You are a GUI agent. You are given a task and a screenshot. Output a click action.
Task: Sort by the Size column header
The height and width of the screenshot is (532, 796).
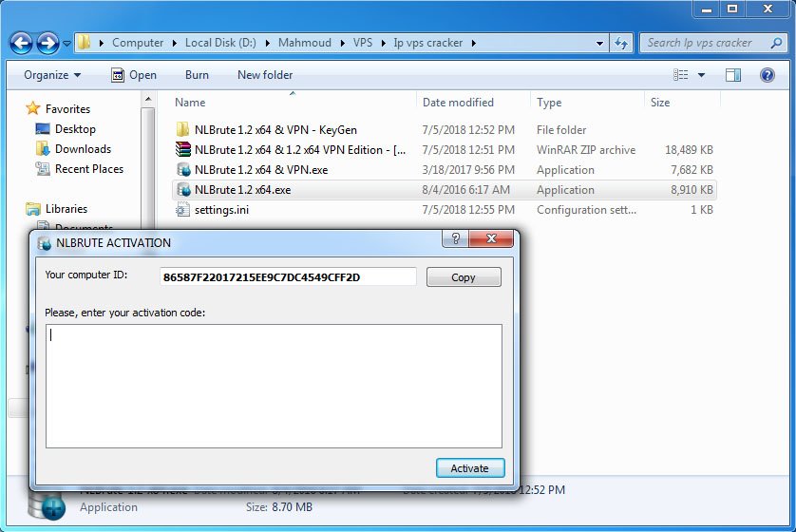click(x=660, y=102)
